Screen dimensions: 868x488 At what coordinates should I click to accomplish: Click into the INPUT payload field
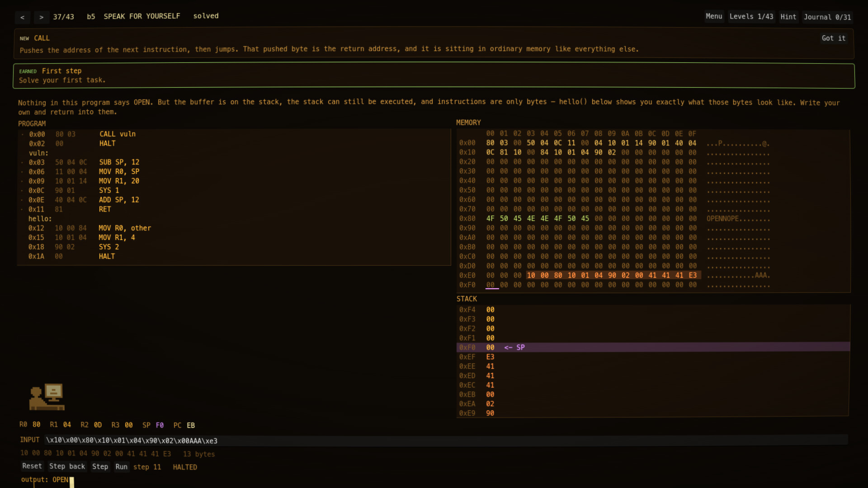pos(446,441)
